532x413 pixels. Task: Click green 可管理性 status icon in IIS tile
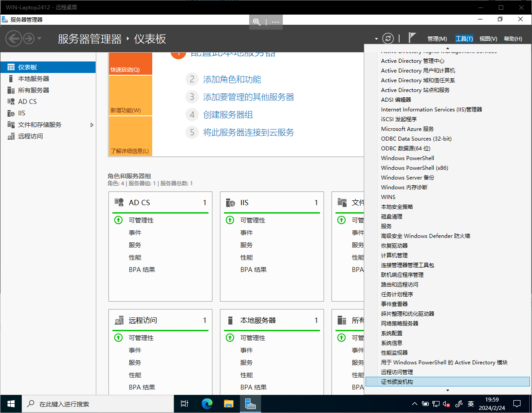[x=230, y=220]
